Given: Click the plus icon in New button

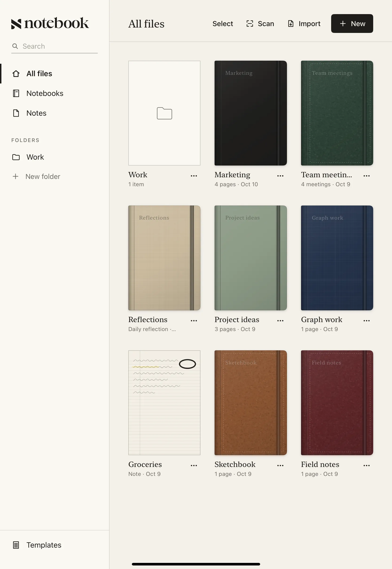Looking at the screenshot, I should (x=343, y=24).
